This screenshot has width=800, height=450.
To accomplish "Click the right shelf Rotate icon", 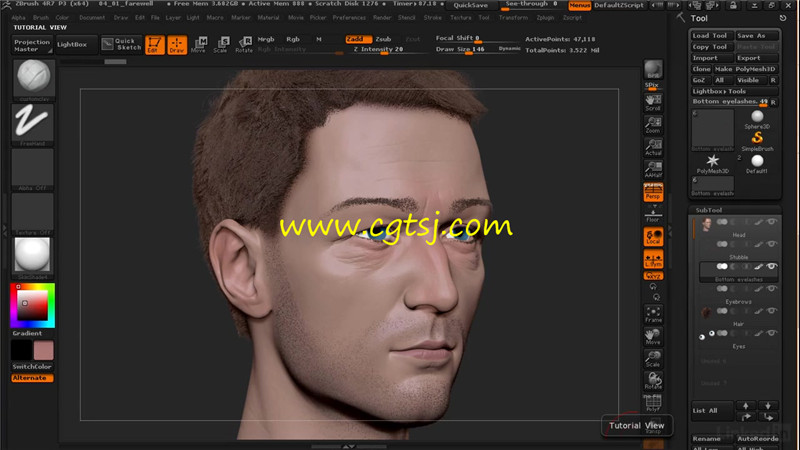I will (653, 381).
